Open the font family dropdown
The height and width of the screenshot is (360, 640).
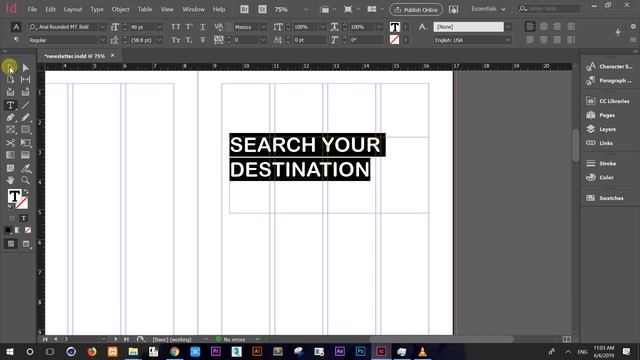pos(102,27)
